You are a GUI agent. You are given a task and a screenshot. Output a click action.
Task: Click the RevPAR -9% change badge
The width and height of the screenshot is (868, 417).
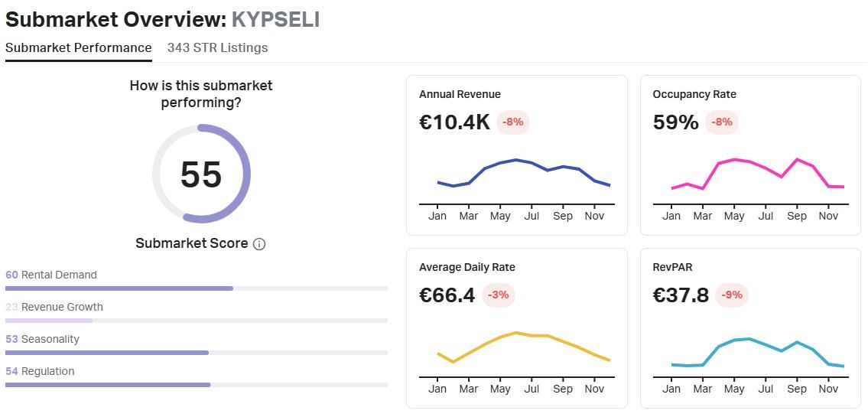click(x=732, y=295)
